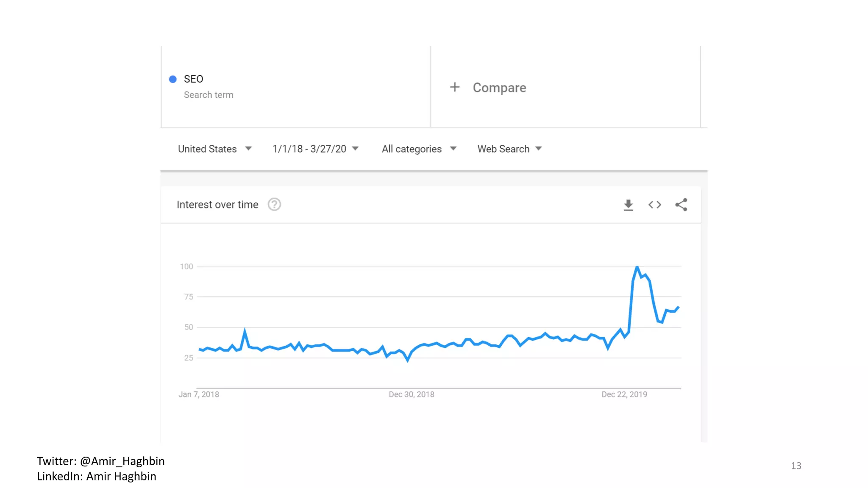868x488 pixels.
Task: Click the blue SEO color dot
Action: point(173,79)
